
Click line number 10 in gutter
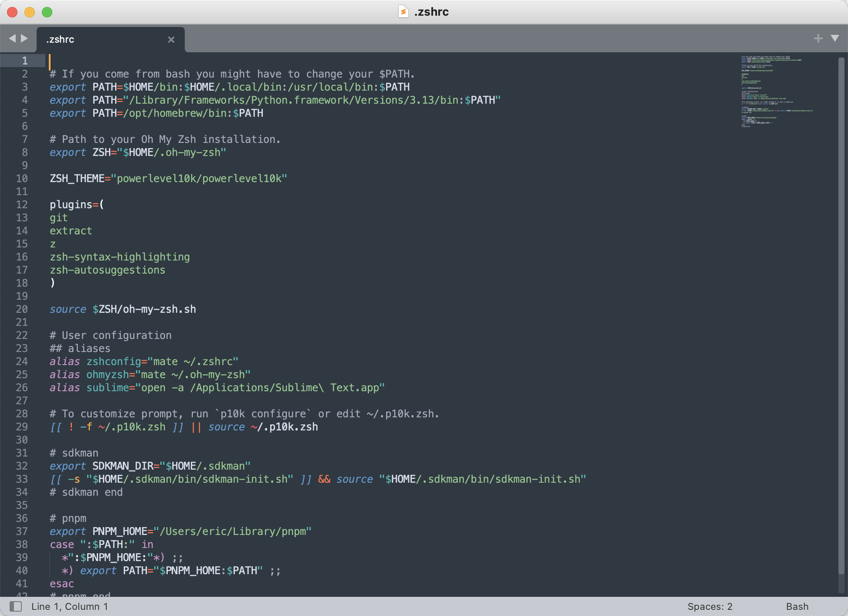click(22, 178)
